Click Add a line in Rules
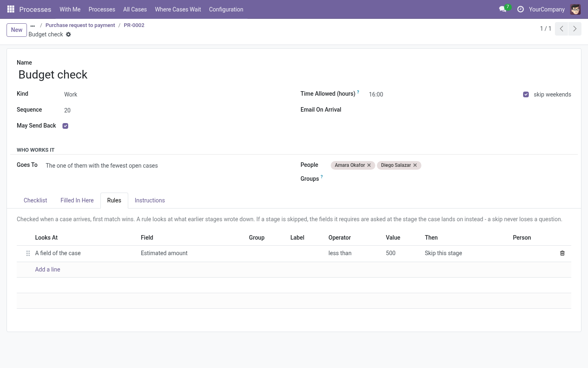The image size is (588, 368). coord(48,269)
